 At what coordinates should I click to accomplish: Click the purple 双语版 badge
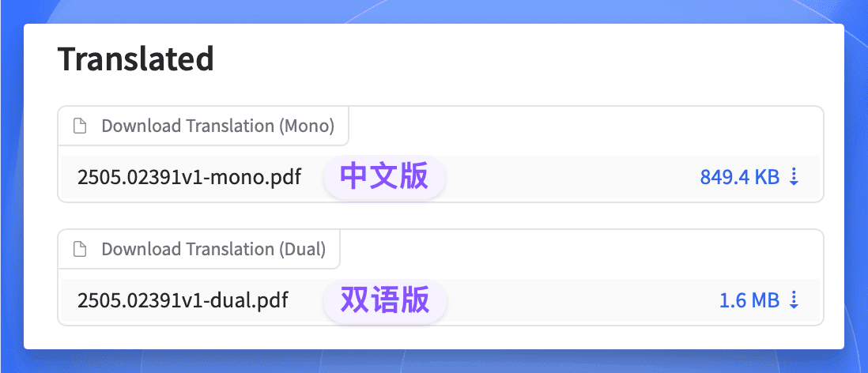click(x=385, y=301)
